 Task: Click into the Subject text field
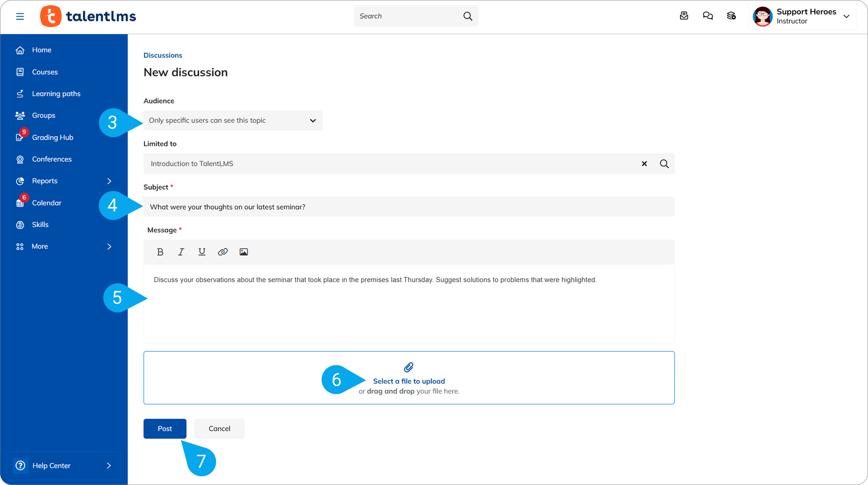click(x=408, y=207)
